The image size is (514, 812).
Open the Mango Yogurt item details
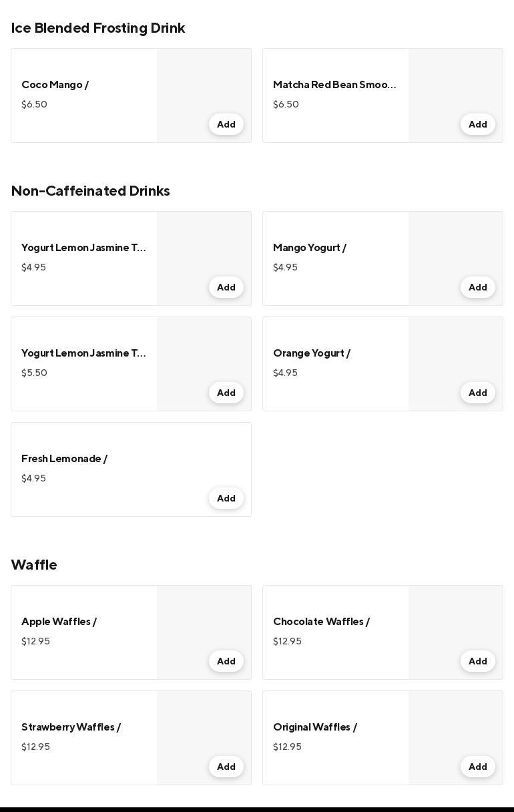(x=309, y=248)
